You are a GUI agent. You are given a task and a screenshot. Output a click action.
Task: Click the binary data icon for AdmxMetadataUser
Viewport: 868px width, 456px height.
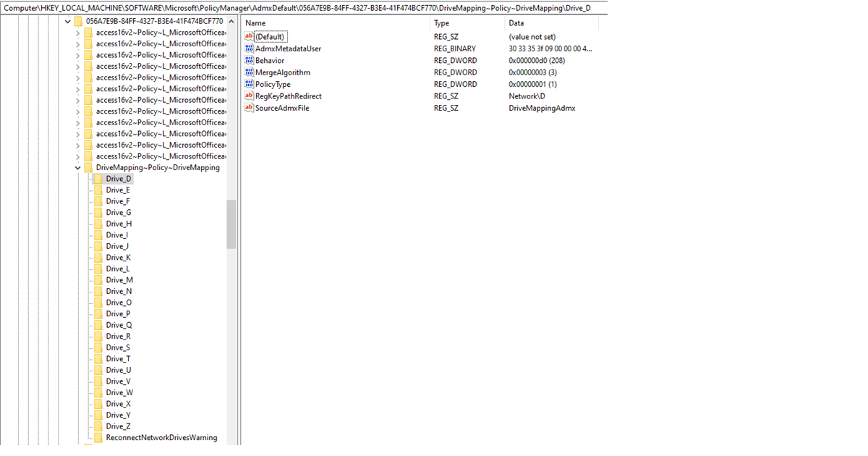[250, 48]
